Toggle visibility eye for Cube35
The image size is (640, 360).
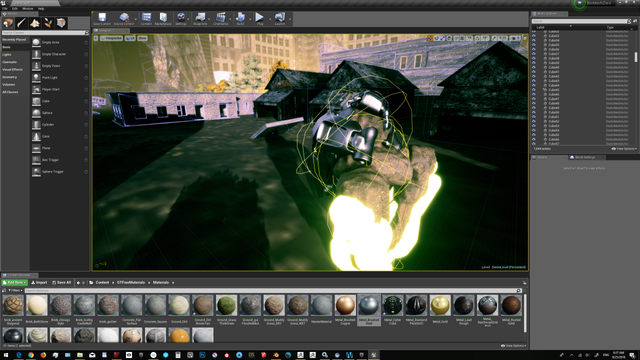tap(533, 45)
